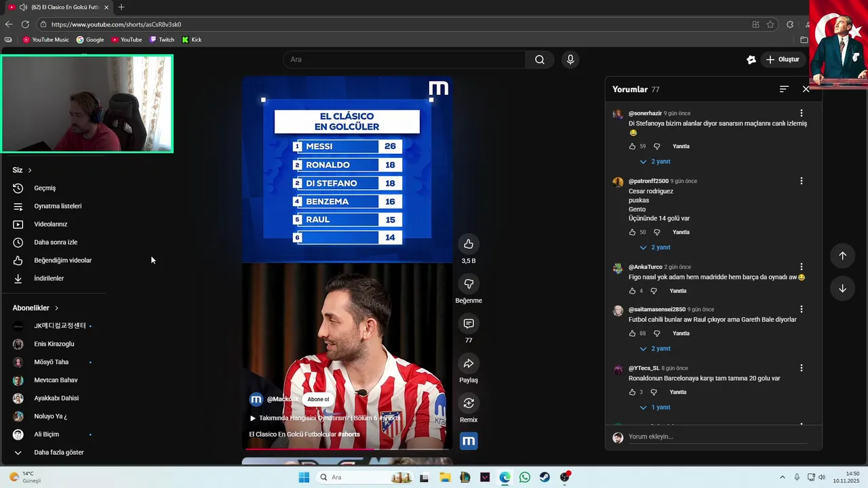
Task: Open options menu for @AnkaTurco comment
Action: pos(802,267)
